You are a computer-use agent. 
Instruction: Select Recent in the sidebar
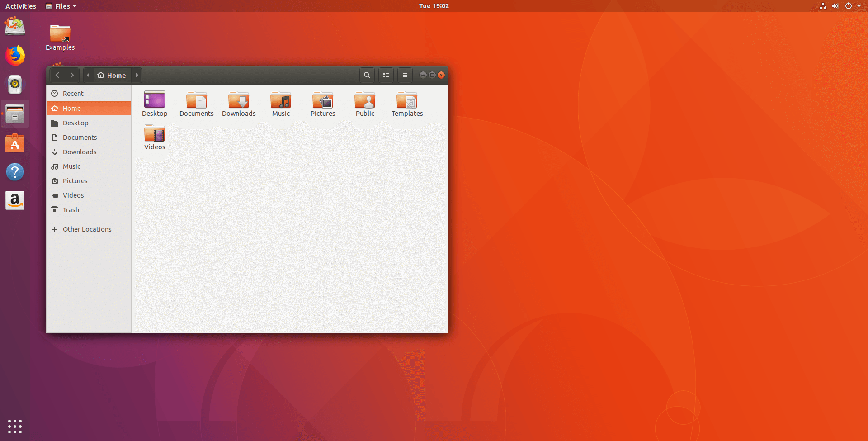89,94
